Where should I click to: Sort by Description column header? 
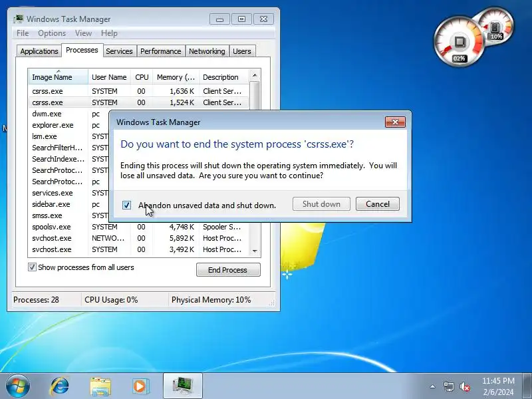(x=224, y=77)
